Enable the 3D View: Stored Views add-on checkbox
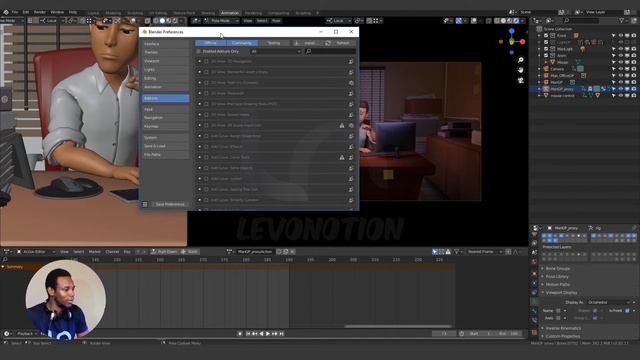 click(206, 115)
